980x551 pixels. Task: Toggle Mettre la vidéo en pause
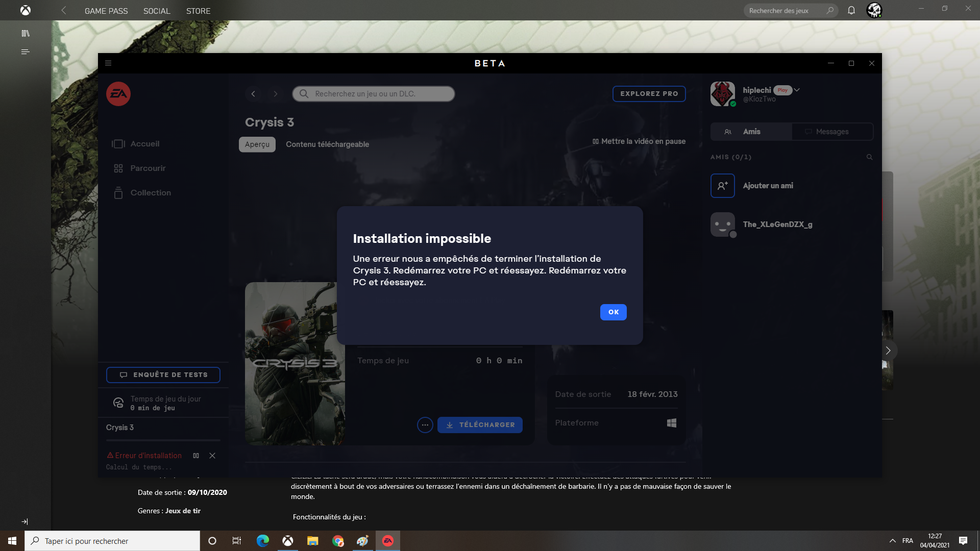[639, 141]
